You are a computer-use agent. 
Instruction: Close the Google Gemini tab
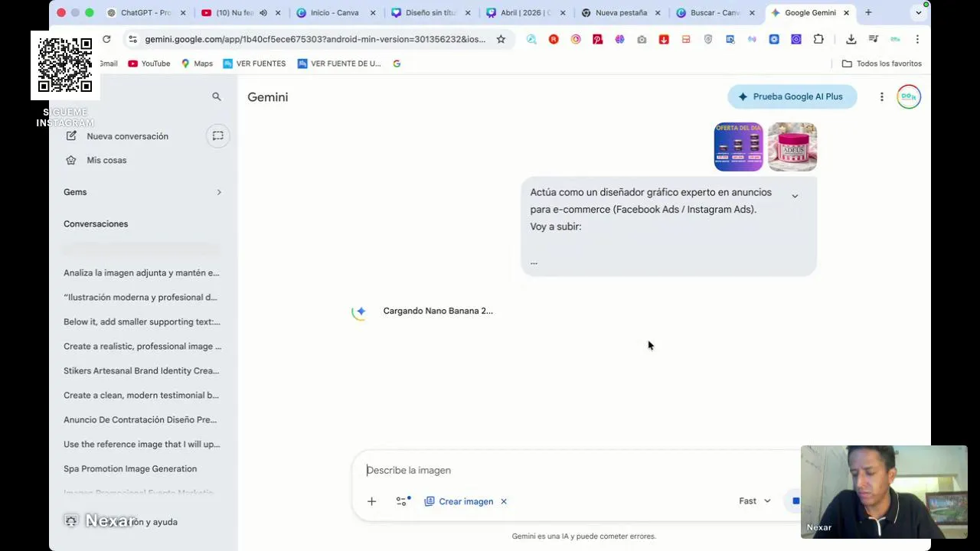point(846,12)
